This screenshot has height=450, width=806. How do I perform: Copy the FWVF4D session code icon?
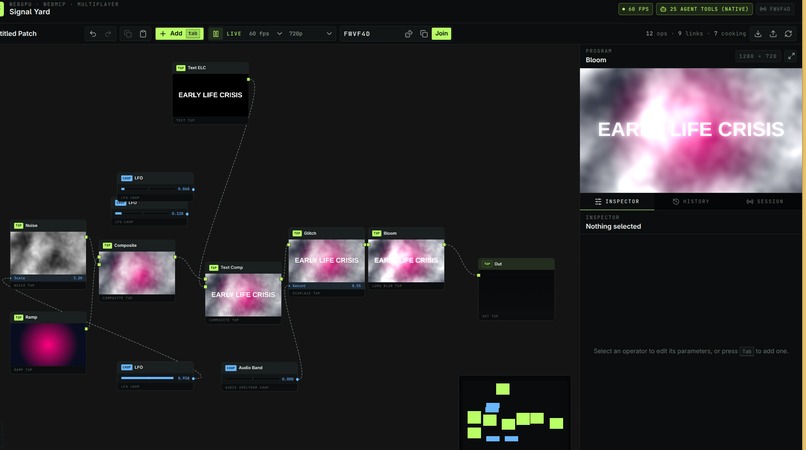pyautogui.click(x=424, y=34)
